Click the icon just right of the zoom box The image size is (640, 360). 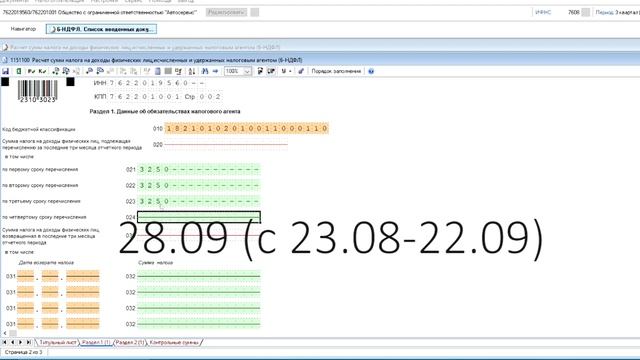click(x=260, y=71)
